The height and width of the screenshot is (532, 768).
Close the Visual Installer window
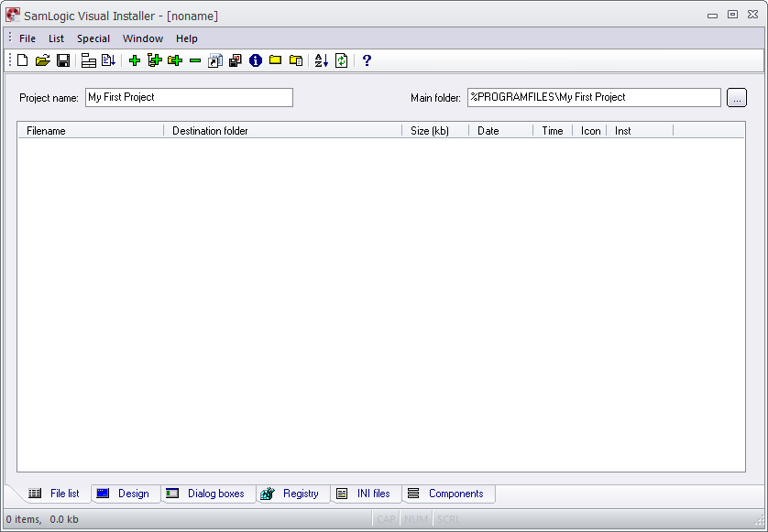point(752,15)
